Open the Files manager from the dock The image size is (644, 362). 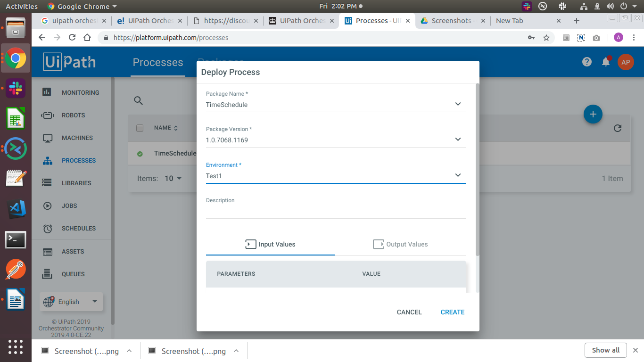click(16, 28)
